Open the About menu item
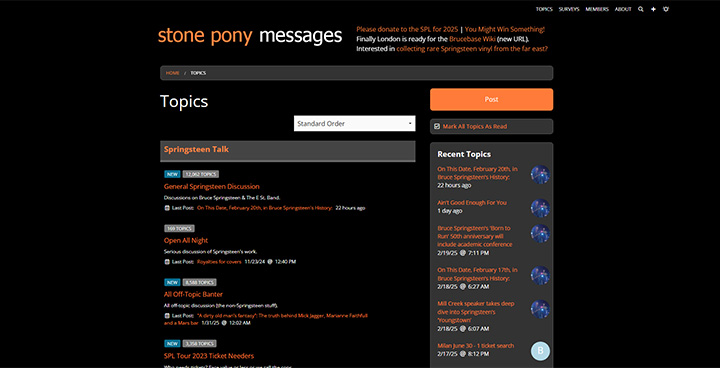The width and height of the screenshot is (720, 368). (x=623, y=9)
